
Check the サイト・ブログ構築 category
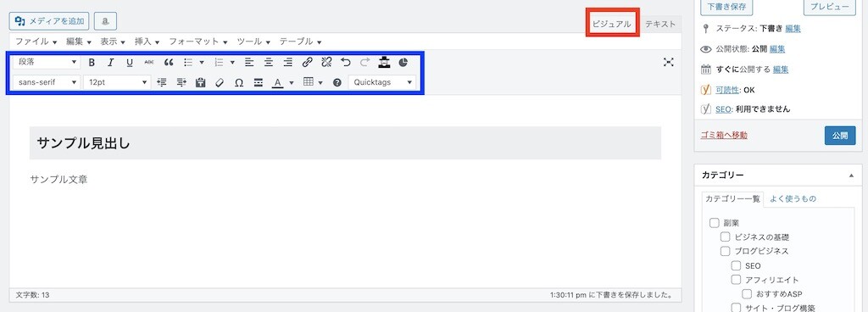pos(737,308)
